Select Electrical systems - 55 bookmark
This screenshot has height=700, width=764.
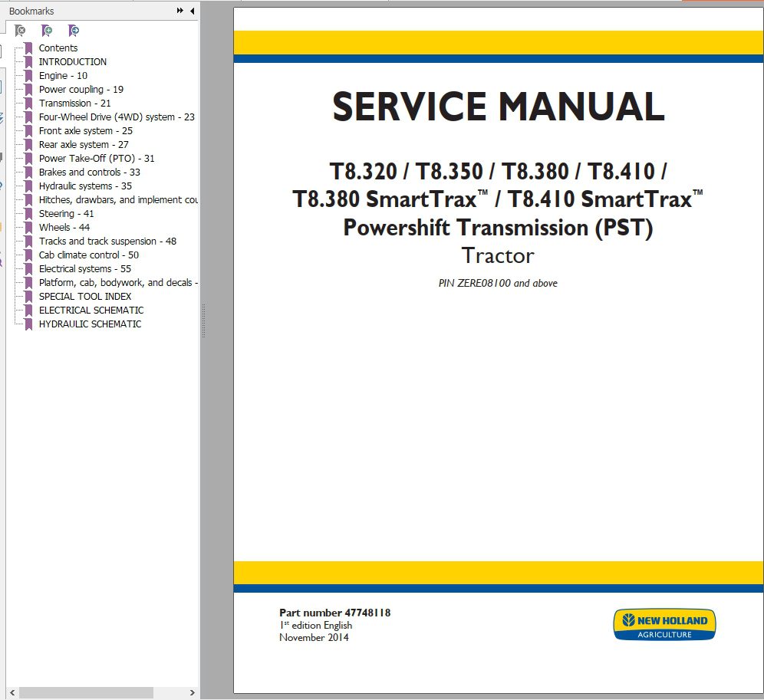85,269
